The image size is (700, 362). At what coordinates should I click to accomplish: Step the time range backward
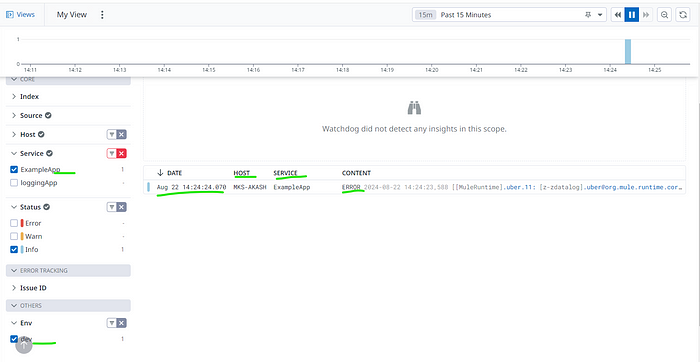pyautogui.click(x=618, y=15)
